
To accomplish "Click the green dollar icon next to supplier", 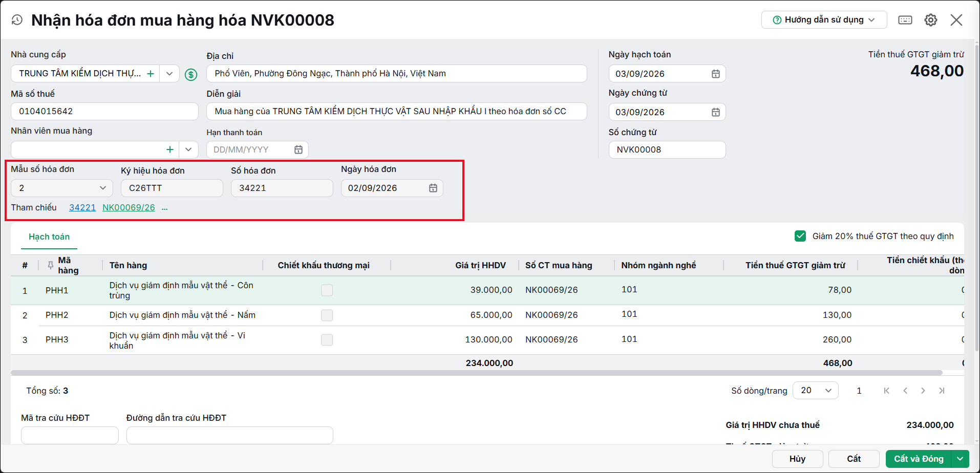I will pos(191,75).
